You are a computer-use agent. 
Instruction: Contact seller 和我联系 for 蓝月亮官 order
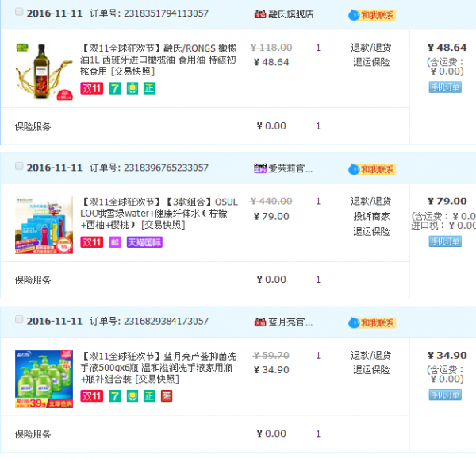[372, 322]
